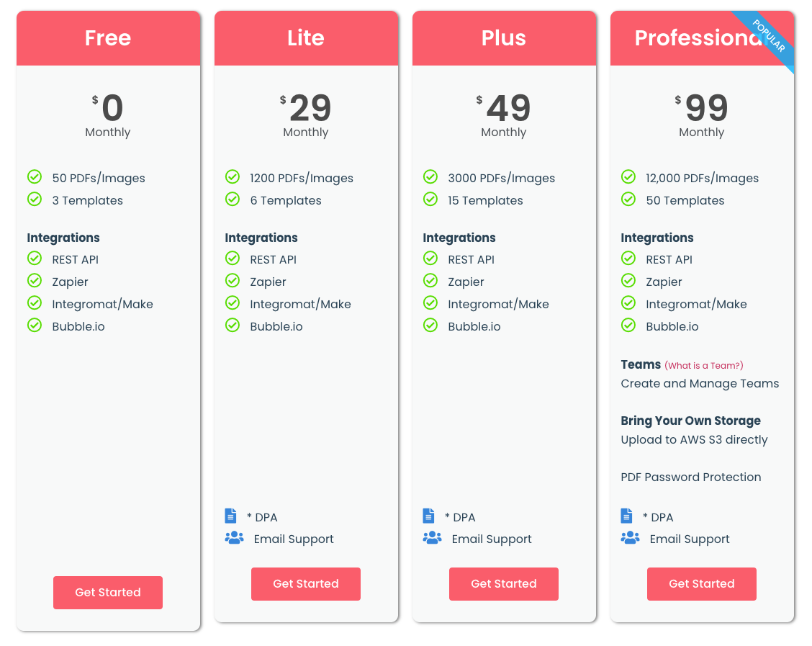The image size is (812, 646).
Task: Click the Email Support people icon under Plus
Action: click(x=432, y=537)
